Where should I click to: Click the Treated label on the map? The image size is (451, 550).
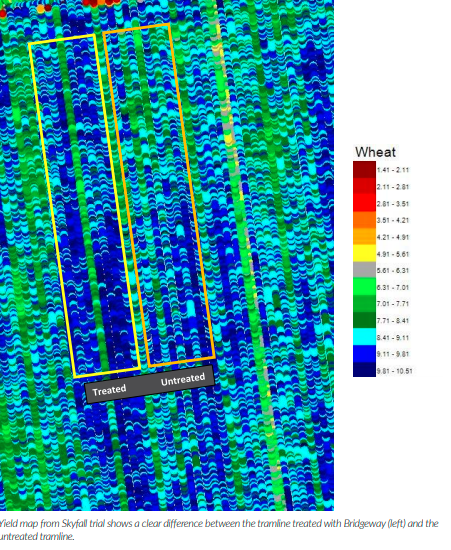click(109, 390)
